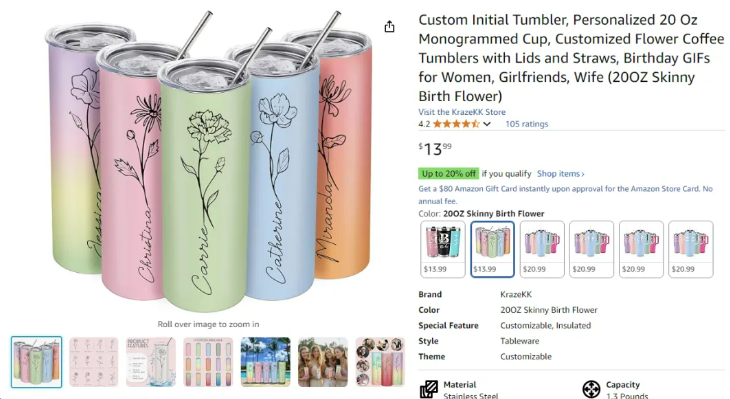Viewport: 730px width, 399px height.
Task: View the birth flower chart thumbnail
Action: [x=94, y=362]
